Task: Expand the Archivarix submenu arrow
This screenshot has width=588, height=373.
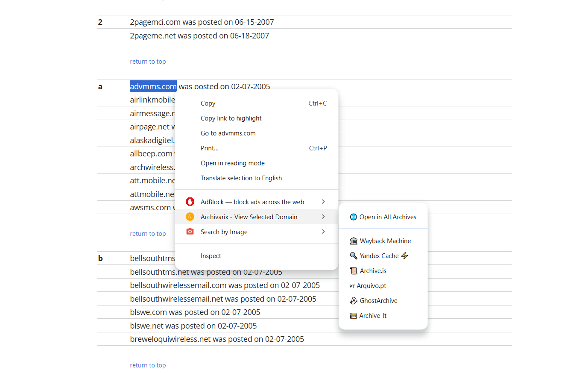Action: click(323, 217)
